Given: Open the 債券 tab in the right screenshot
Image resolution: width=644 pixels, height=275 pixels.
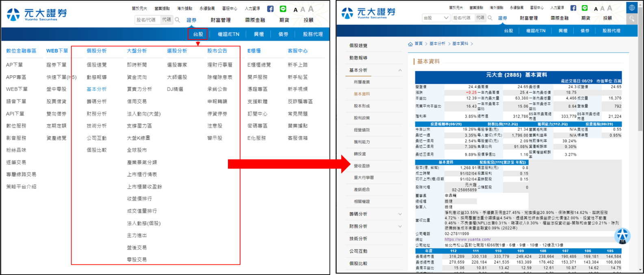Looking at the screenshot, I should 585,31.
